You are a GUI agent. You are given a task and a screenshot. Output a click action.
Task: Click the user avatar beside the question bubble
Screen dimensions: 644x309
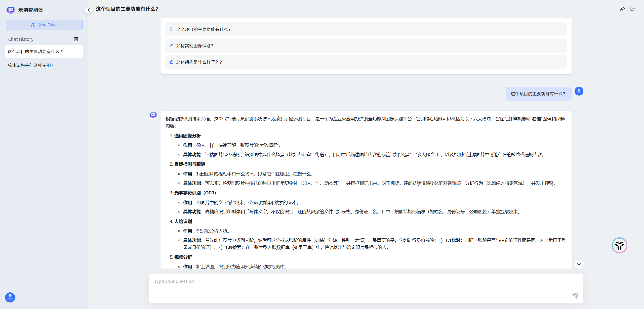[579, 91]
